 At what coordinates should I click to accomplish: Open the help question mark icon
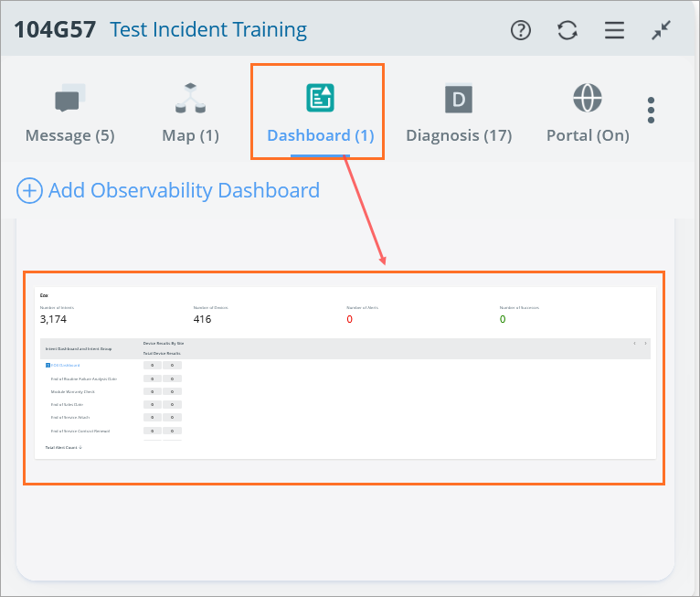[521, 30]
